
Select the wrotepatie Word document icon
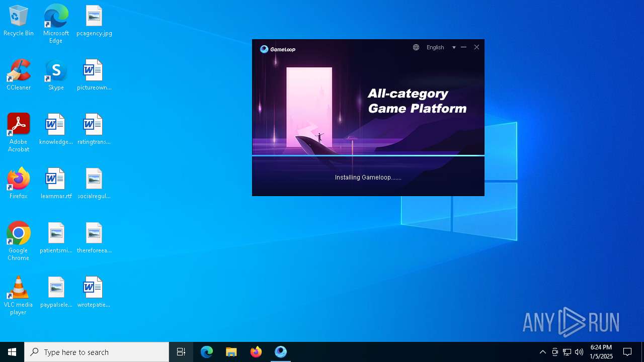(94, 293)
